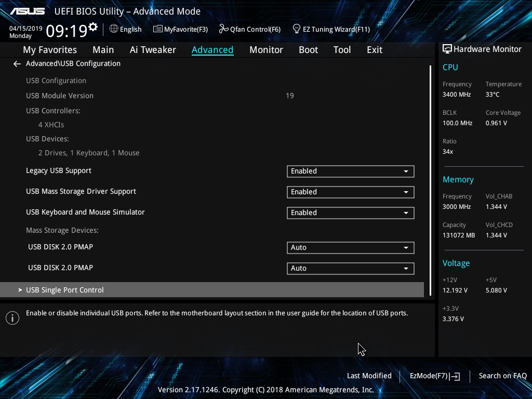Image resolution: width=532 pixels, height=399 pixels.
Task: Click the Legacy USB Support label
Action: pos(59,170)
